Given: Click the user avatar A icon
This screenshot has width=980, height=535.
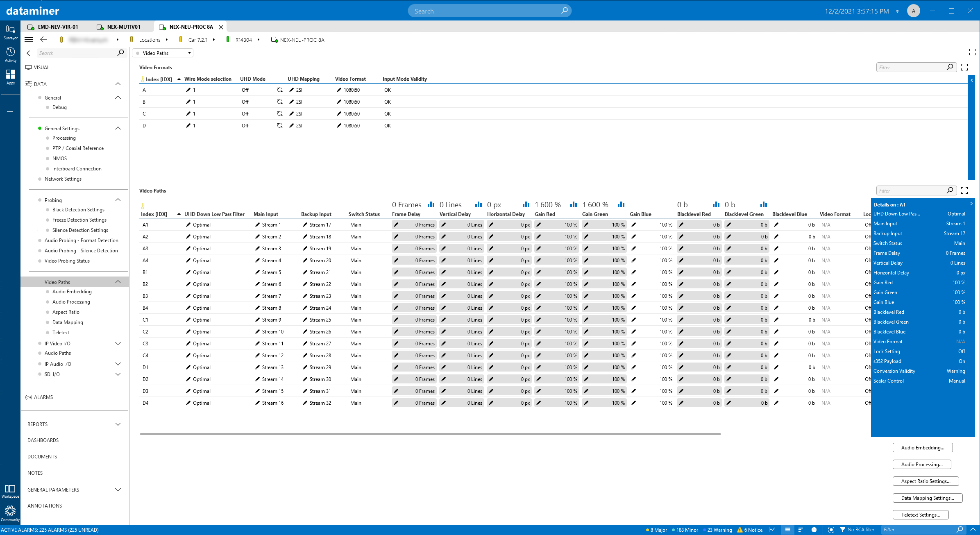Looking at the screenshot, I should coord(913,11).
